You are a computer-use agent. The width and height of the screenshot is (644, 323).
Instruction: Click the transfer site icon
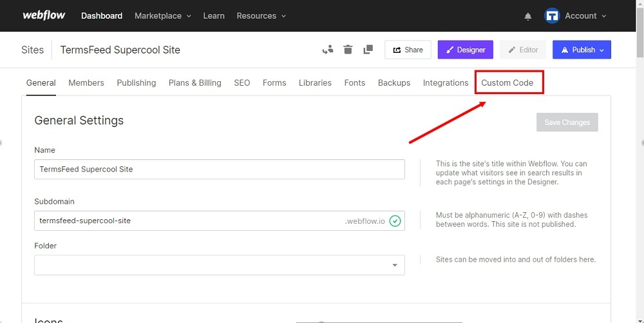328,50
